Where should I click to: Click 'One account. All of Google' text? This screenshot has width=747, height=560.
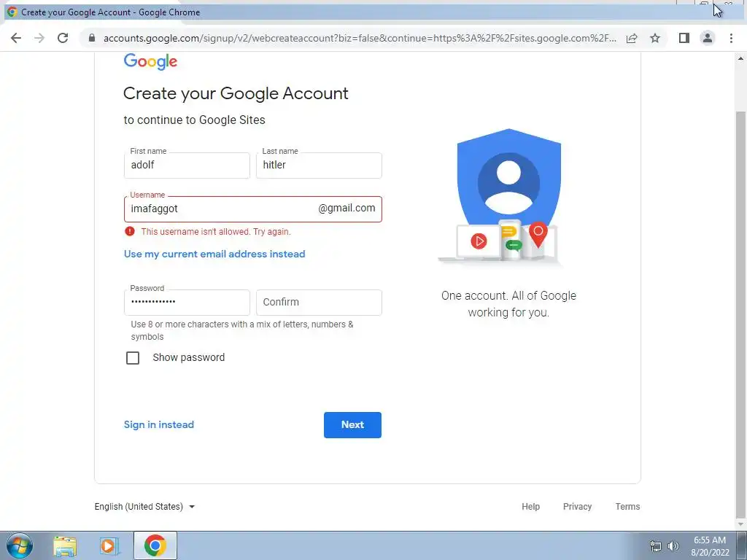(508, 296)
